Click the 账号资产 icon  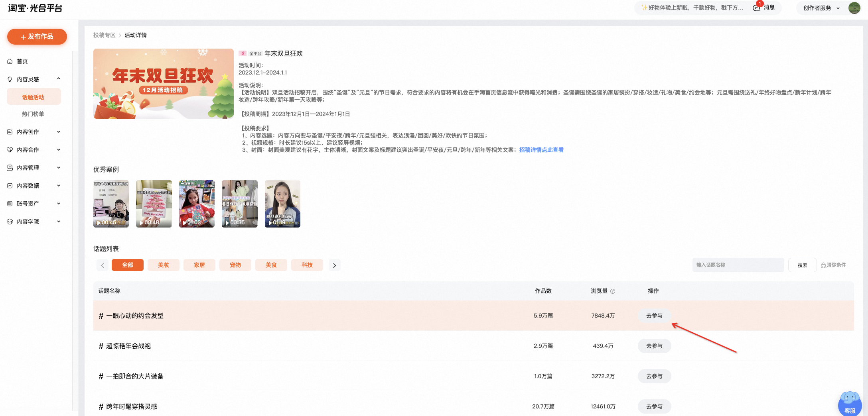pyautogui.click(x=10, y=204)
